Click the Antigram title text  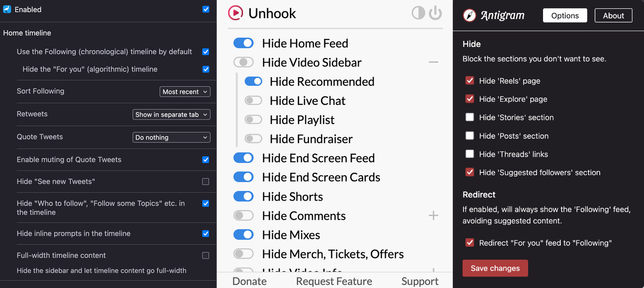(x=503, y=16)
